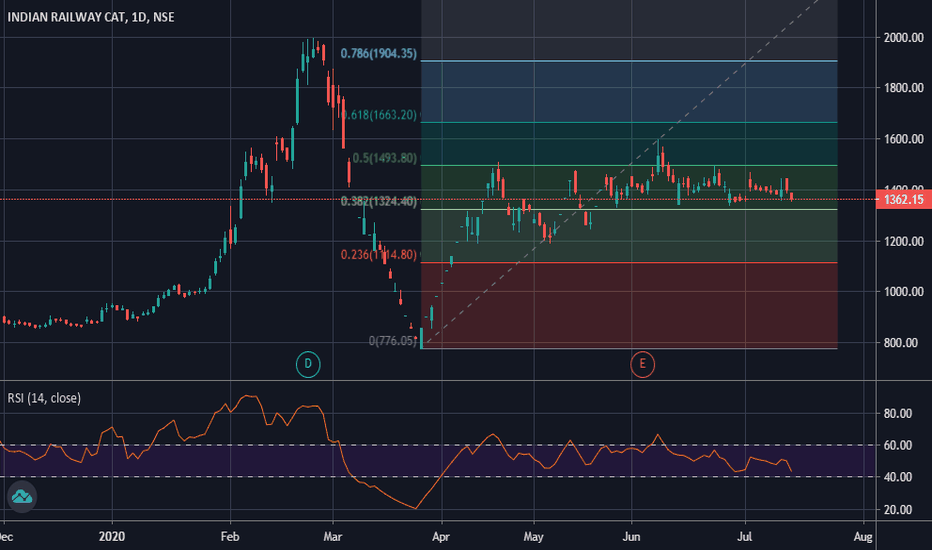This screenshot has height=550, width=932.
Task: Select the 0.236(1114.80) Fibonacci level label
Action: tap(379, 254)
